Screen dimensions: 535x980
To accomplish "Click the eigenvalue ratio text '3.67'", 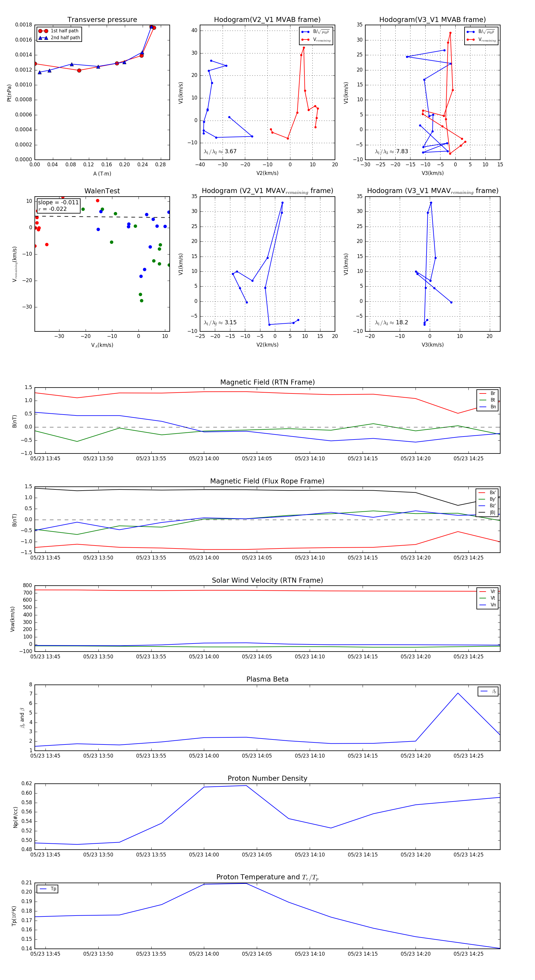I will point(230,151).
